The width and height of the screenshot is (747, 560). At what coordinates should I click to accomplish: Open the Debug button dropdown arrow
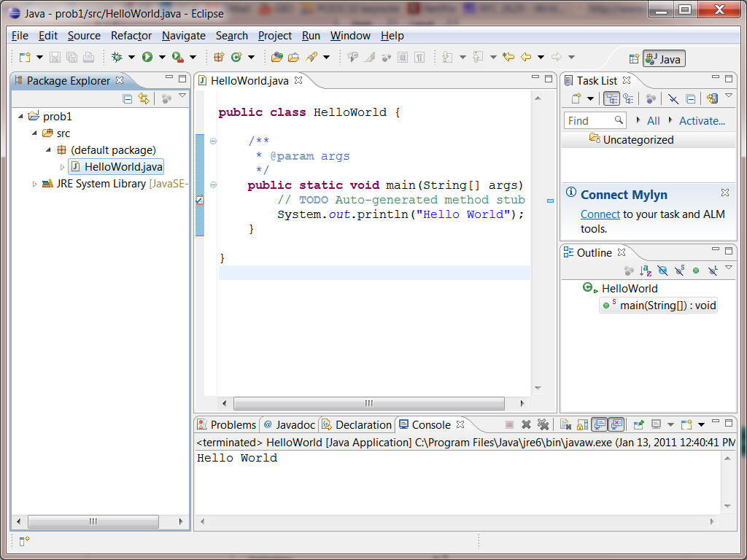(x=131, y=57)
